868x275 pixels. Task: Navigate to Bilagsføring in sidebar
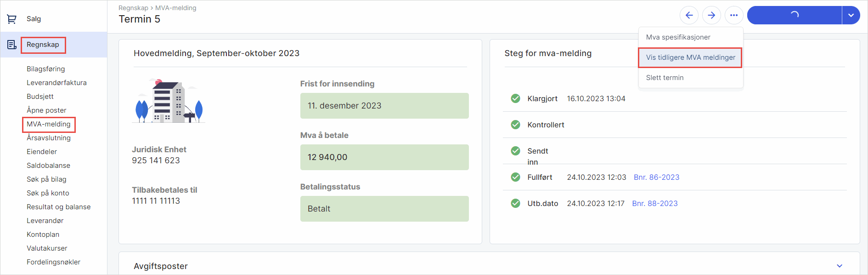(45, 69)
